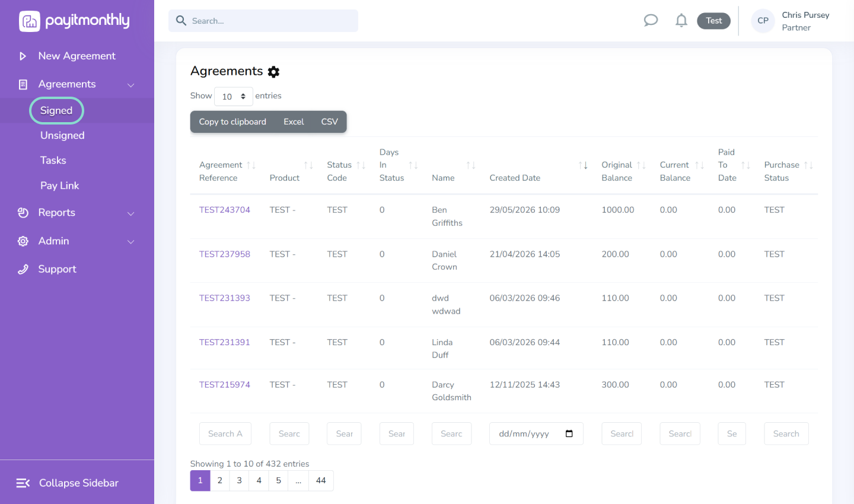854x504 pixels.
Task: Sort by Days In Status arrows
Action: pos(413,165)
